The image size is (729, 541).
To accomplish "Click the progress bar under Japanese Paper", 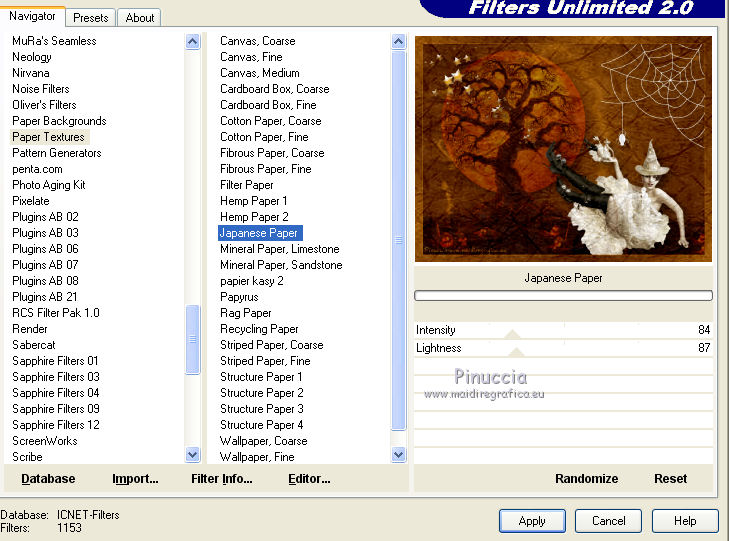I will (x=563, y=296).
